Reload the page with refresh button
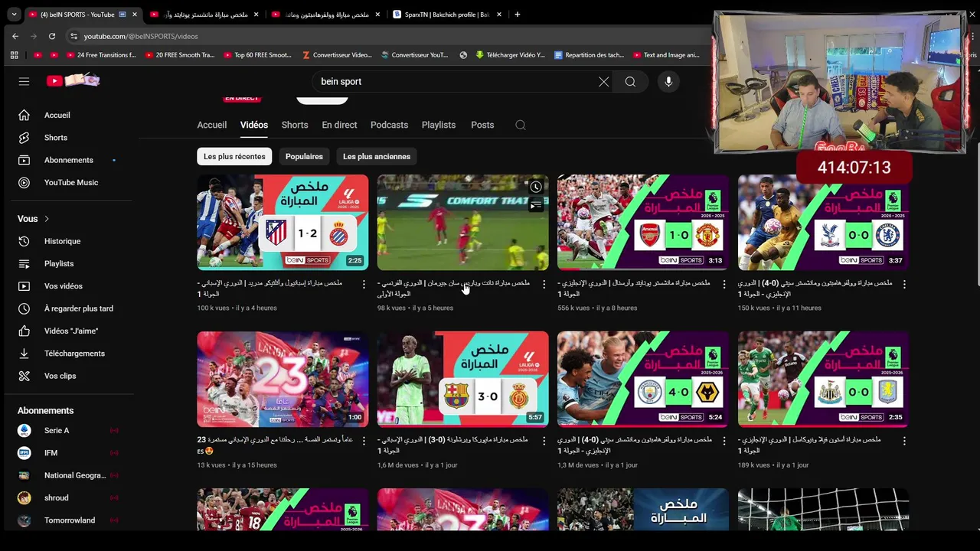This screenshot has width=980, height=551. click(x=52, y=36)
